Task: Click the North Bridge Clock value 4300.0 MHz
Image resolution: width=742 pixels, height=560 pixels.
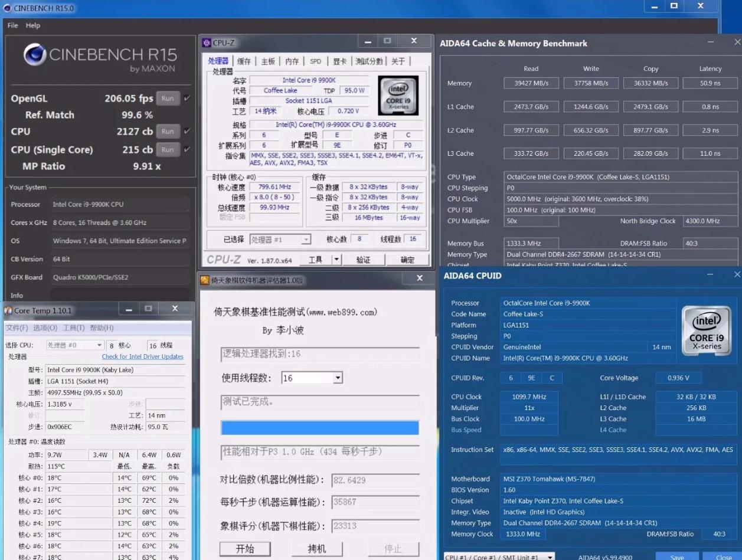Action: (x=710, y=221)
